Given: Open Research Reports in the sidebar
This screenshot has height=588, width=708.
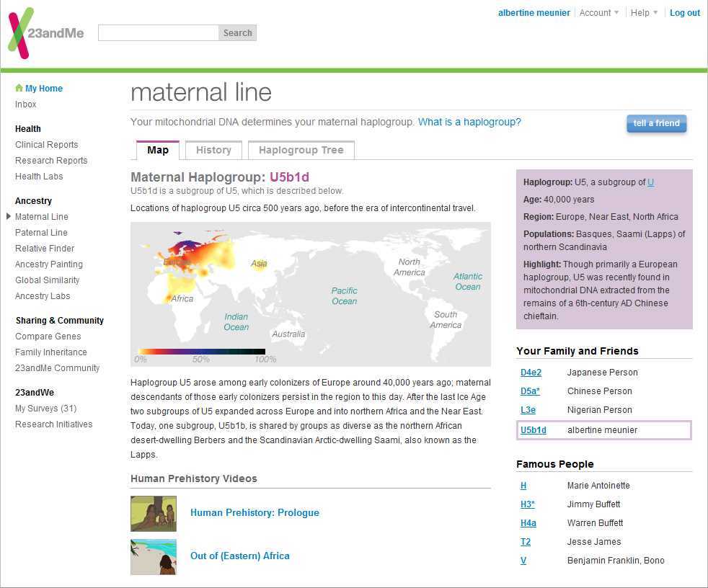Looking at the screenshot, I should 51,160.
